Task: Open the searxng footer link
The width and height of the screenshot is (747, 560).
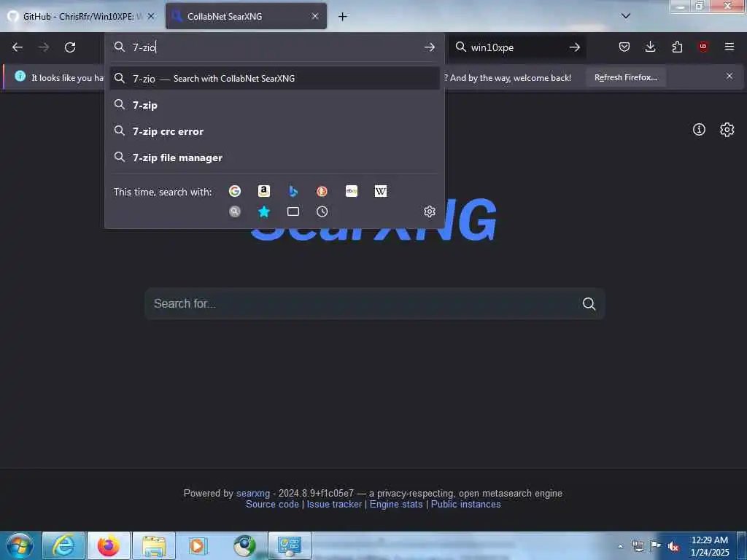Action: pos(253,494)
